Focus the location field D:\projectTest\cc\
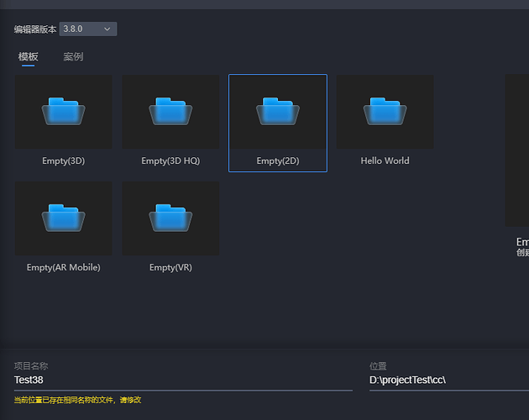The height and width of the screenshot is (420, 529). point(449,381)
